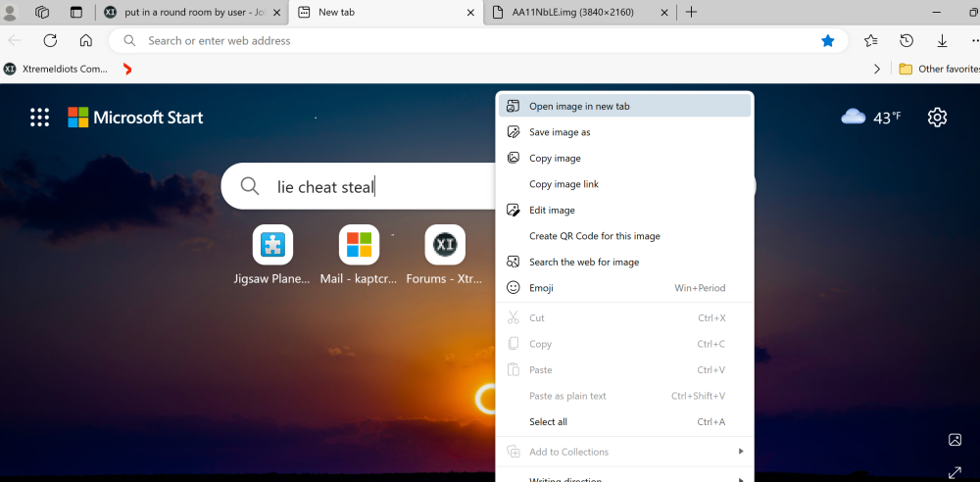Open the Jigsaw Planet quick link tile
Screen dimensions: 980x482
click(x=272, y=245)
